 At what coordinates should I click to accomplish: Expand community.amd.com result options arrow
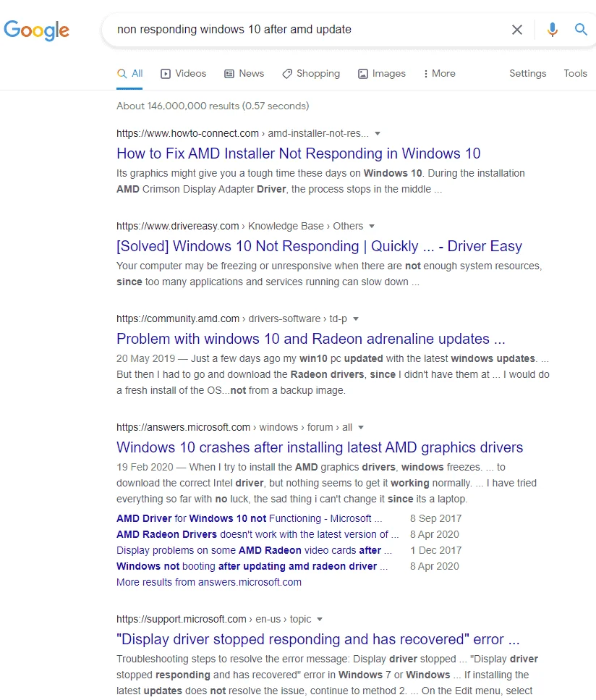pyautogui.click(x=356, y=319)
